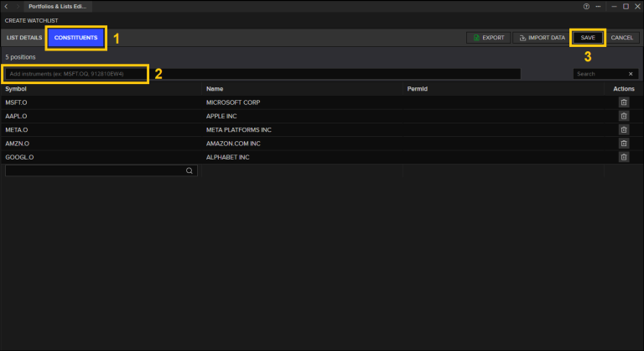Go forward with the right arrow

[18, 7]
